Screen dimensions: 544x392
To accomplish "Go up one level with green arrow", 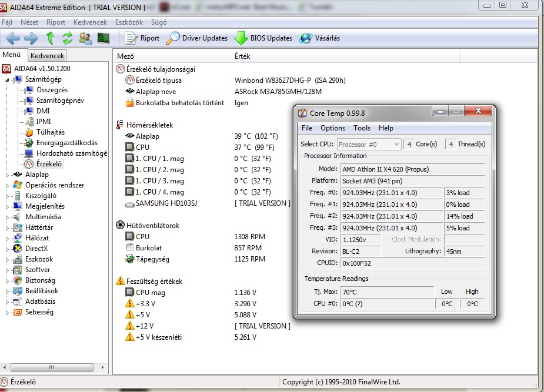I will (50, 38).
